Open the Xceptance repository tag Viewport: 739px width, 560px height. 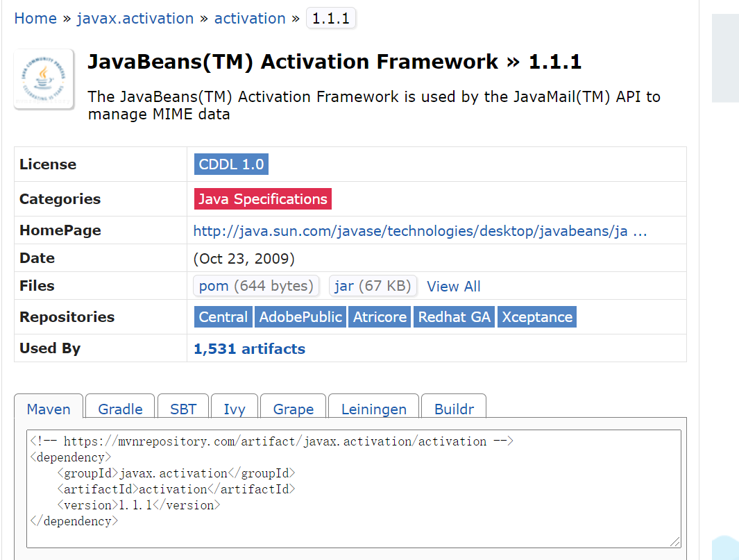coord(537,316)
